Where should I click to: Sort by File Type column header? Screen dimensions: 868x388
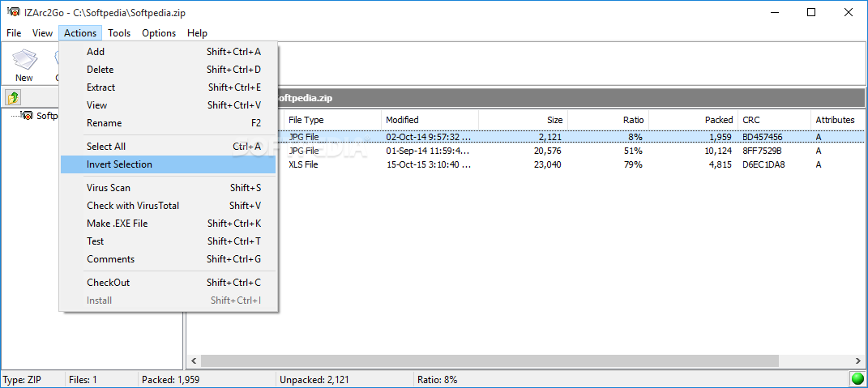(332, 120)
